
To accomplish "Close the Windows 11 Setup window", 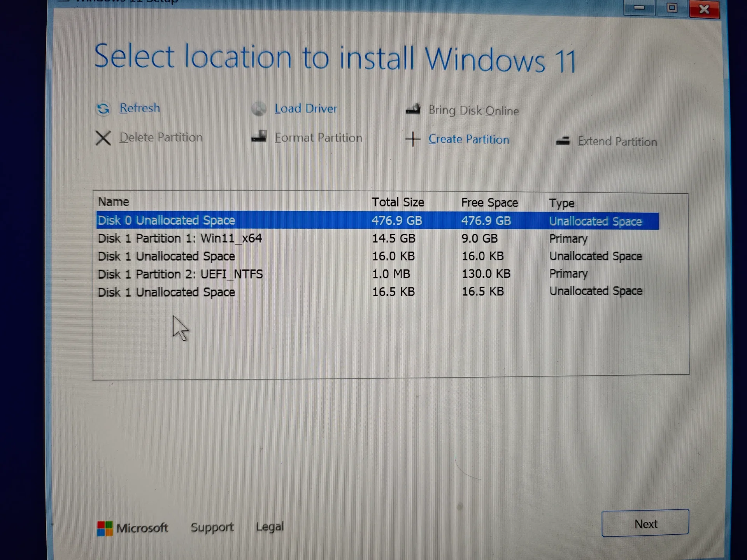I will pos(704,9).
